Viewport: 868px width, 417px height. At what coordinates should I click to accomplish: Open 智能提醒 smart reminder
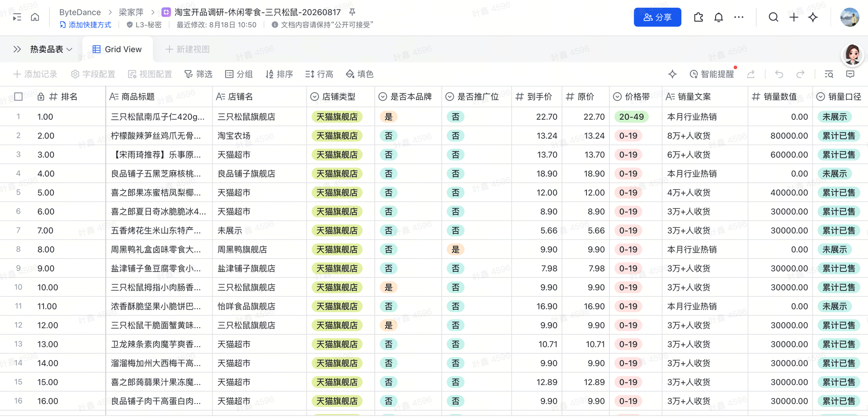point(712,74)
